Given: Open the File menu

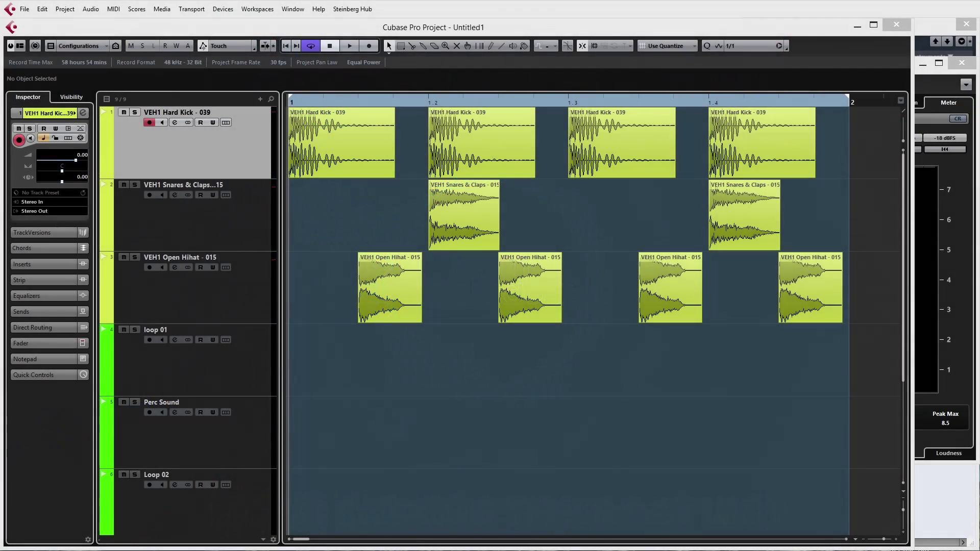Looking at the screenshot, I should click(x=24, y=9).
